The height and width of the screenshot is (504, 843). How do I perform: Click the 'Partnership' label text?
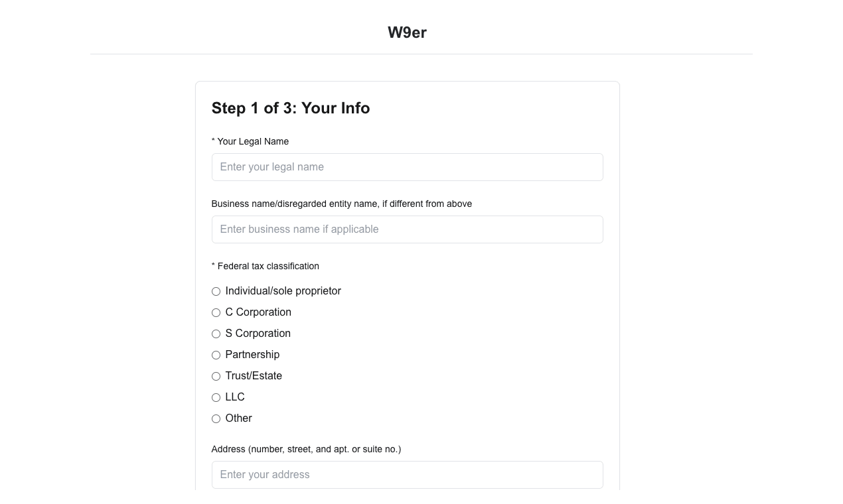(x=252, y=355)
